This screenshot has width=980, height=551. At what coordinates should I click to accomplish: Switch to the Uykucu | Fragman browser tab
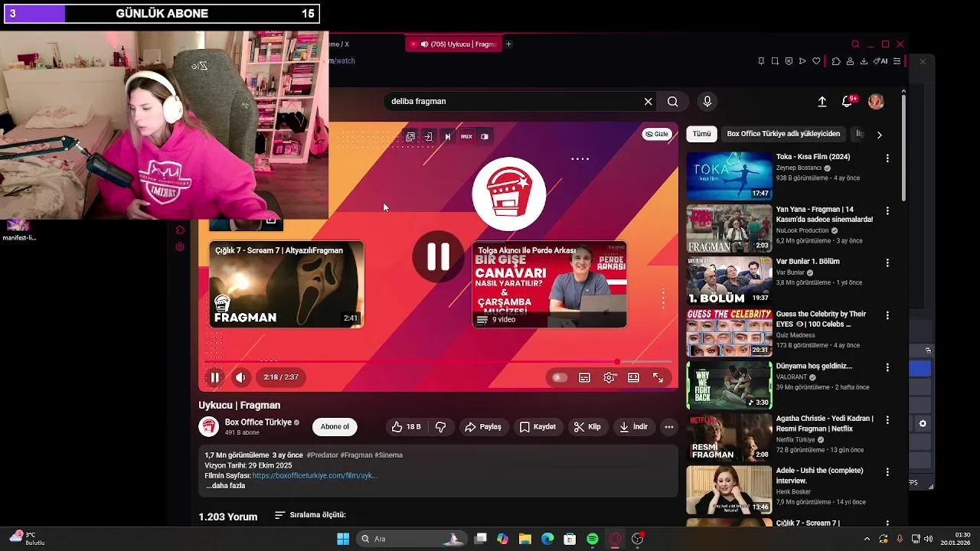tap(453, 44)
